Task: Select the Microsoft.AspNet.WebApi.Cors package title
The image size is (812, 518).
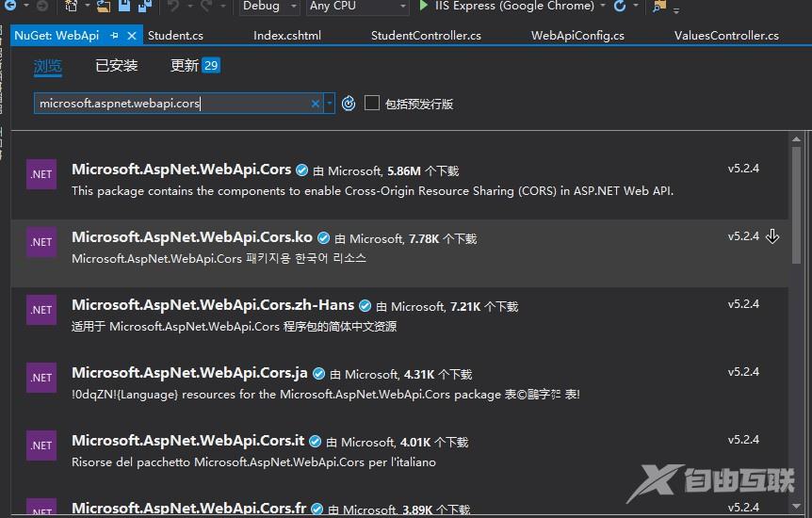Action: tap(181, 170)
